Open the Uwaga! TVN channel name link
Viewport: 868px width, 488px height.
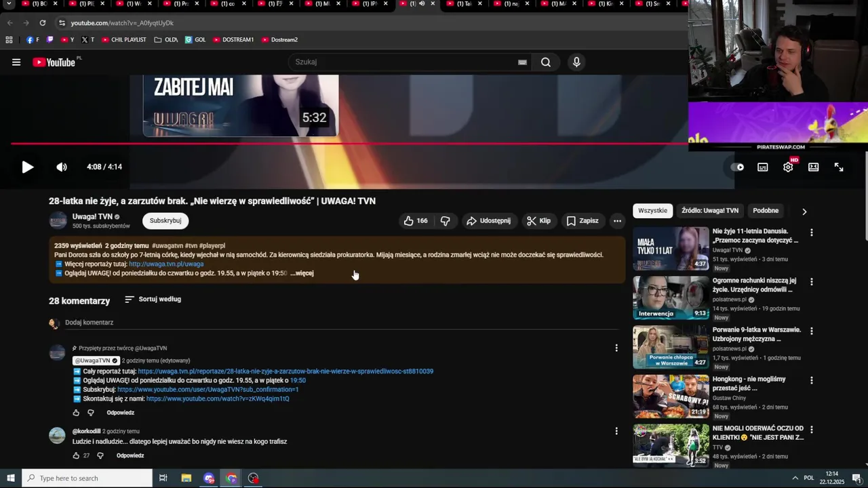pyautogui.click(x=92, y=217)
